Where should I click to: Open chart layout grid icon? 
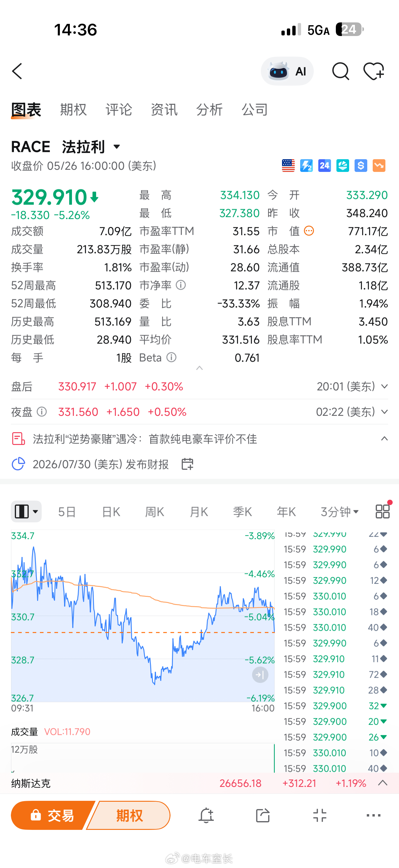click(x=382, y=511)
